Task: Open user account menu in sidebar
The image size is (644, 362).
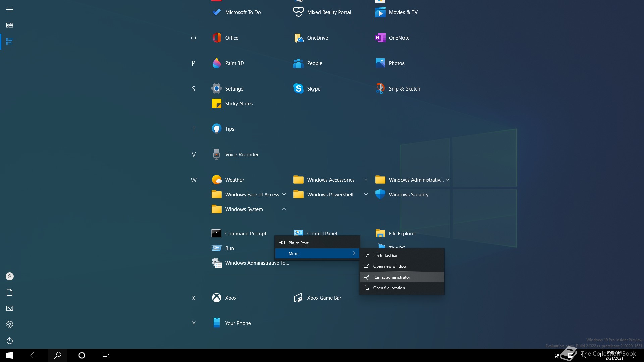Action: point(10,276)
